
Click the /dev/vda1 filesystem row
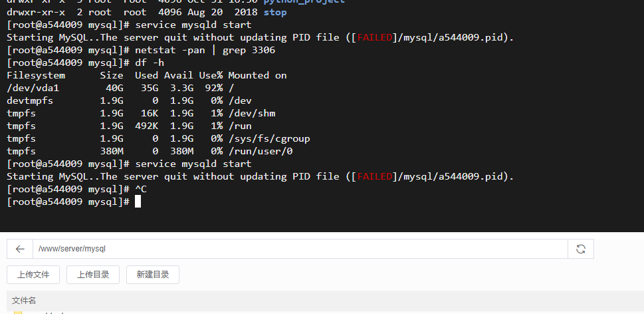(x=120, y=88)
